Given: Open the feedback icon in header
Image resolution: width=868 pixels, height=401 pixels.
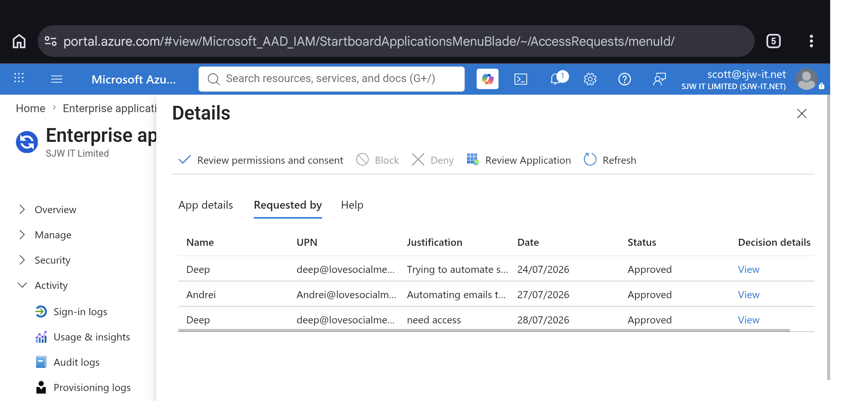Looking at the screenshot, I should [660, 79].
